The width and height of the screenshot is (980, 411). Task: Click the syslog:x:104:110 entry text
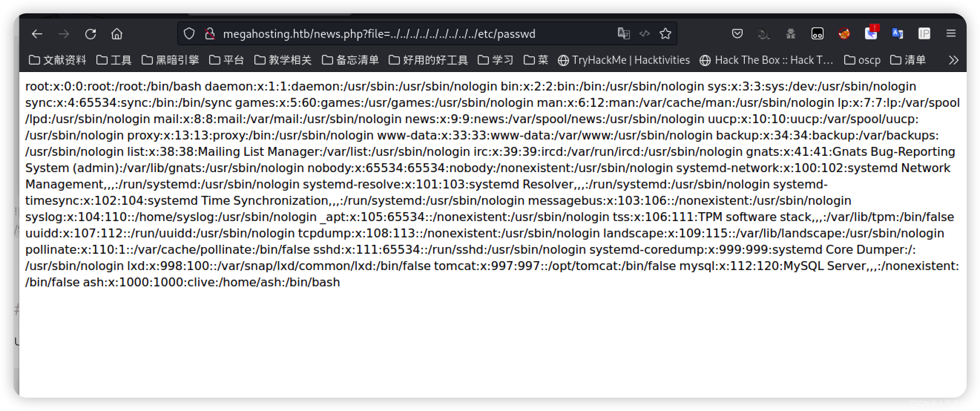coord(171,217)
